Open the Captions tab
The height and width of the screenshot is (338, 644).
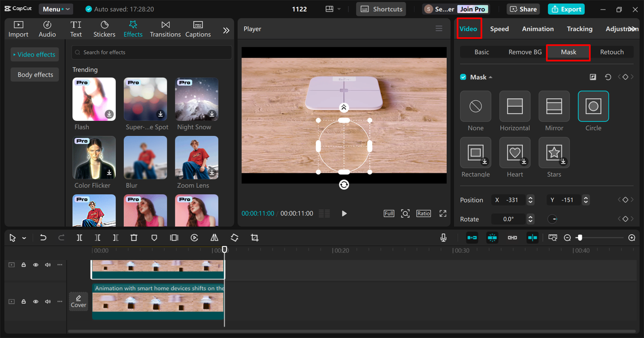click(x=198, y=29)
